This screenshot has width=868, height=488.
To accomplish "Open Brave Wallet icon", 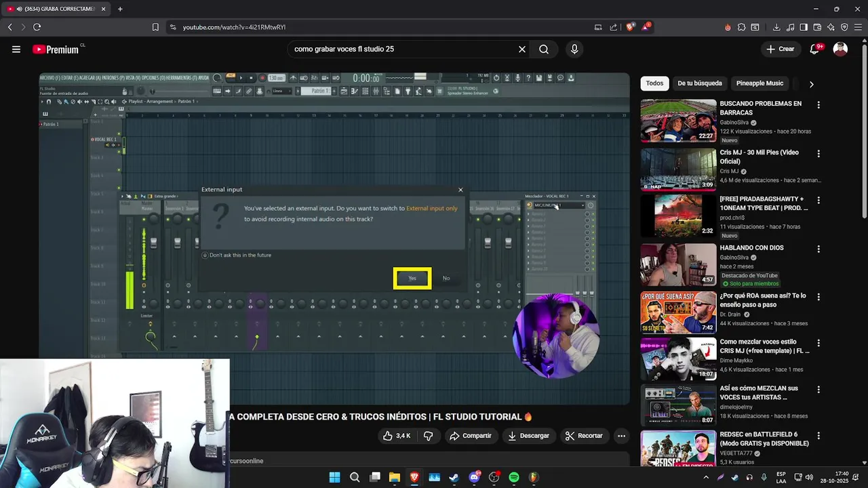I will [x=817, y=27].
